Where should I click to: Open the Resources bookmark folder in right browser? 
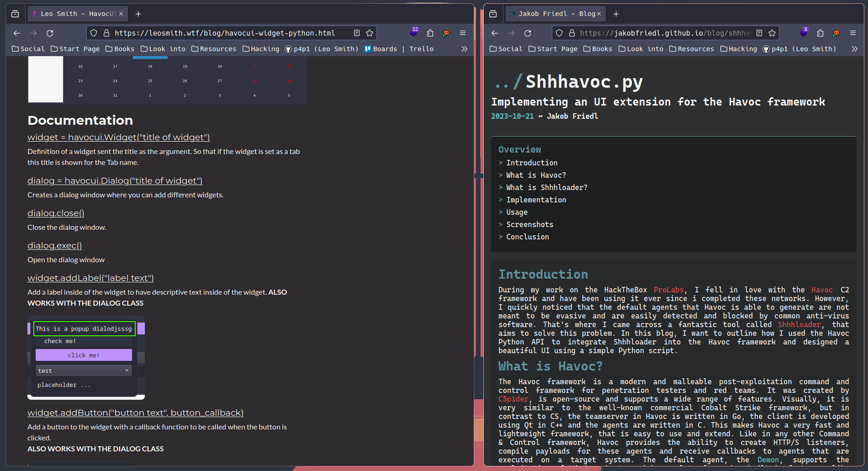click(691, 49)
